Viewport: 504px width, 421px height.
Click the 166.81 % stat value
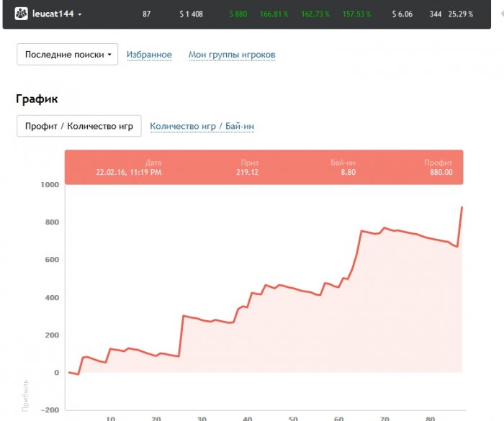274,14
